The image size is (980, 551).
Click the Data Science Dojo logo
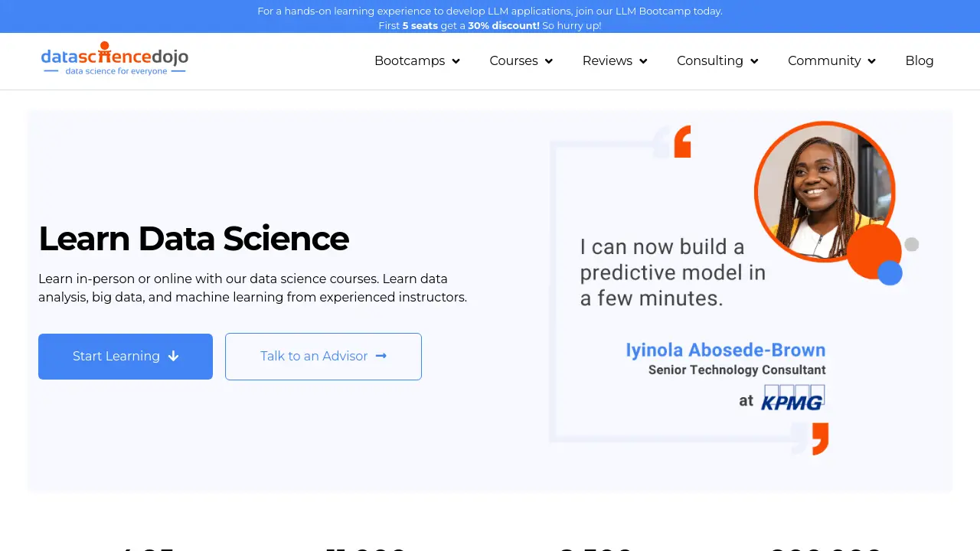tap(115, 59)
